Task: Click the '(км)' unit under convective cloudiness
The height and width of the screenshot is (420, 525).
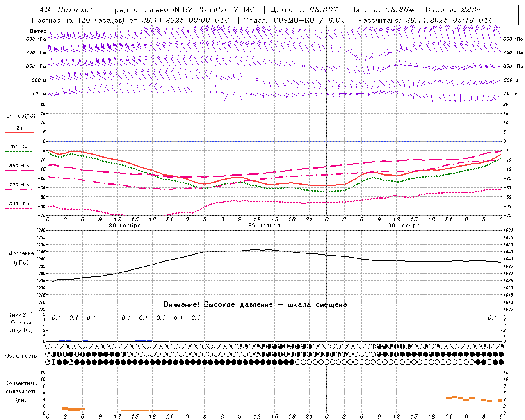Action: coord(21,399)
